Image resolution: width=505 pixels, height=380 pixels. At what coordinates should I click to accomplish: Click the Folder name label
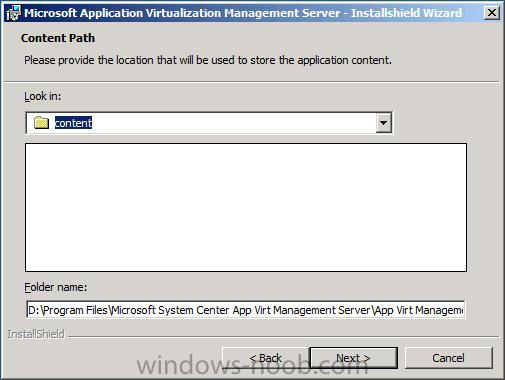coord(56,287)
